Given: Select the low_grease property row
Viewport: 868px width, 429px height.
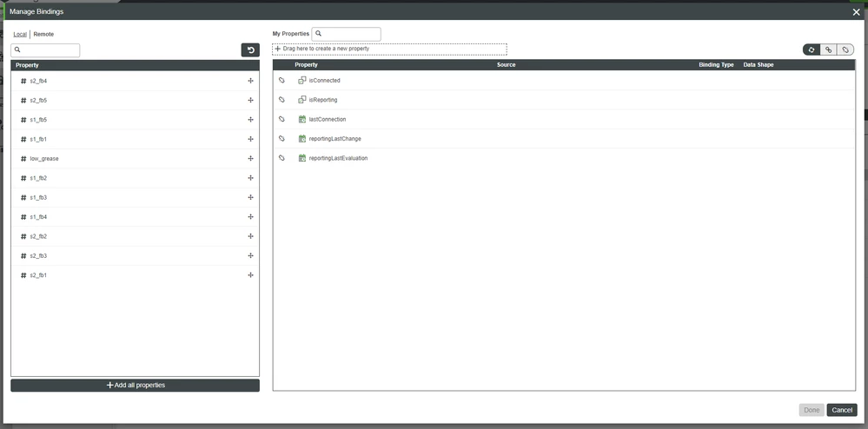Looking at the screenshot, I should 135,158.
